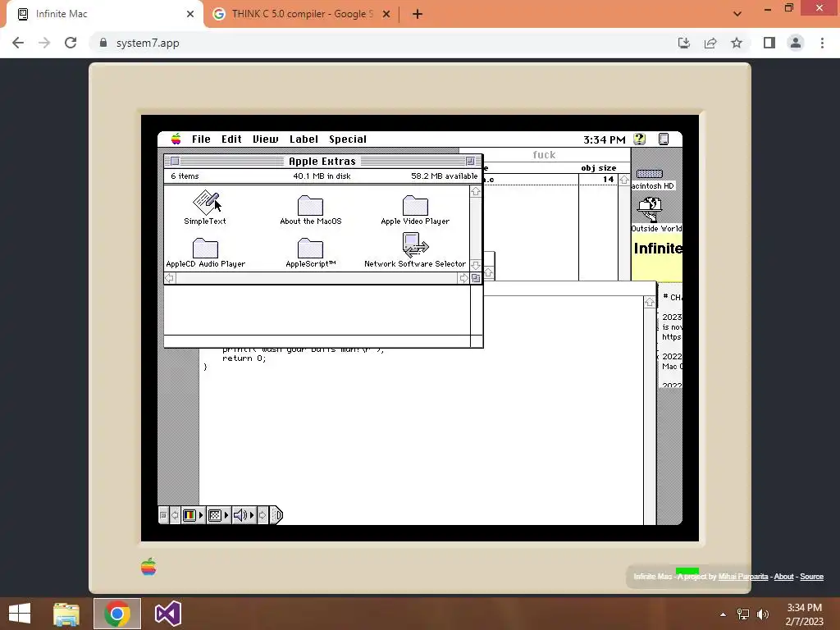The image size is (840, 630).
Task: Open the About the MacOS folder
Action: pos(310,205)
